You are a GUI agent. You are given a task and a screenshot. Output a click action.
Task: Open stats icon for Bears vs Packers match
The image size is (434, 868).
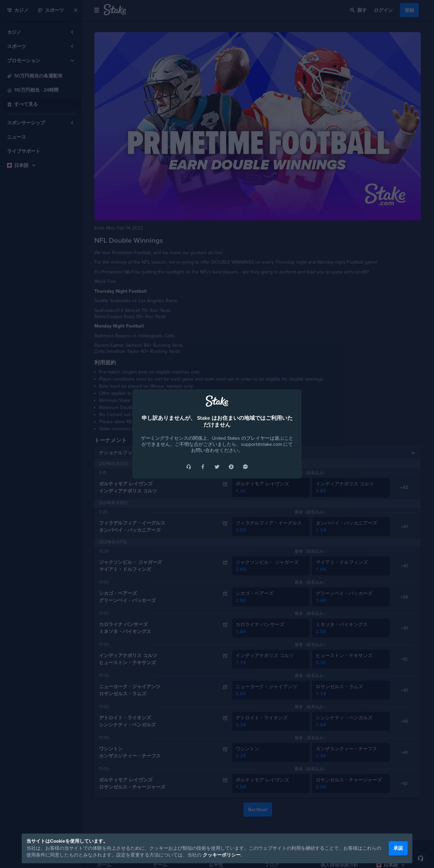pyautogui.click(x=225, y=594)
